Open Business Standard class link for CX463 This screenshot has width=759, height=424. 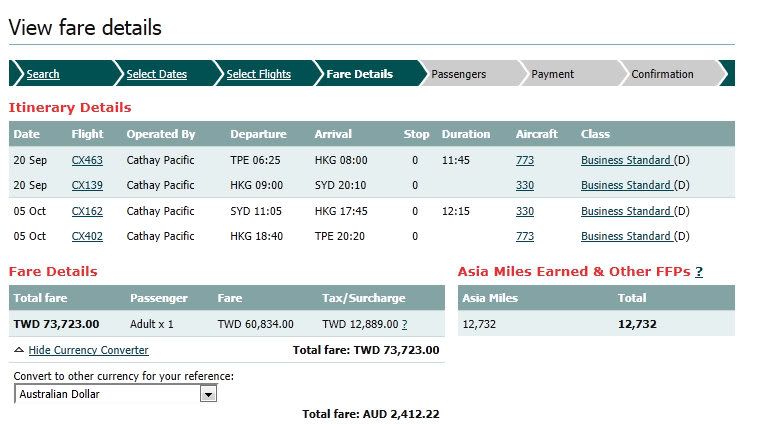pos(626,160)
